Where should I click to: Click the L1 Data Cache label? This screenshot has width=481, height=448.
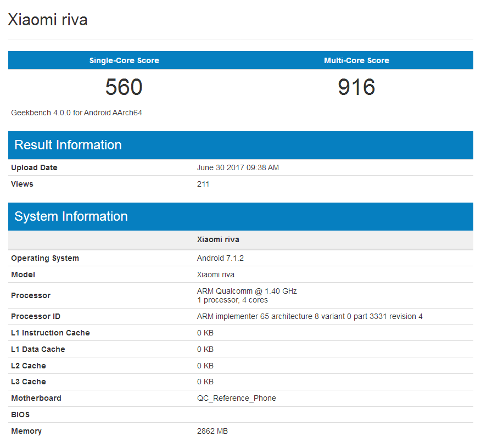[38, 349]
